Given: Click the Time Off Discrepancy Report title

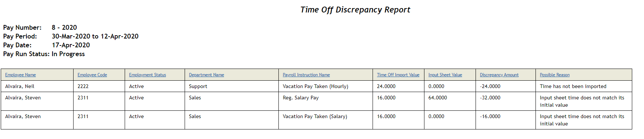Looking at the screenshot, I should (x=355, y=10).
